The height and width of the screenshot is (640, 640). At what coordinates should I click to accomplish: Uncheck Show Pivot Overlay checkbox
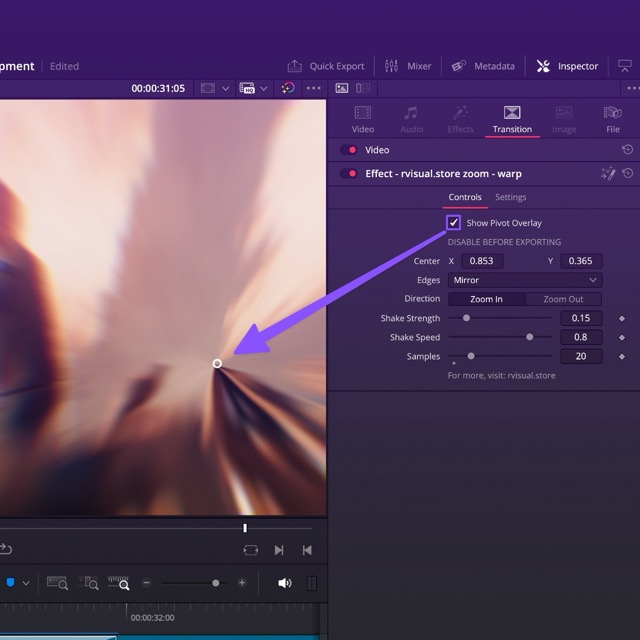454,223
